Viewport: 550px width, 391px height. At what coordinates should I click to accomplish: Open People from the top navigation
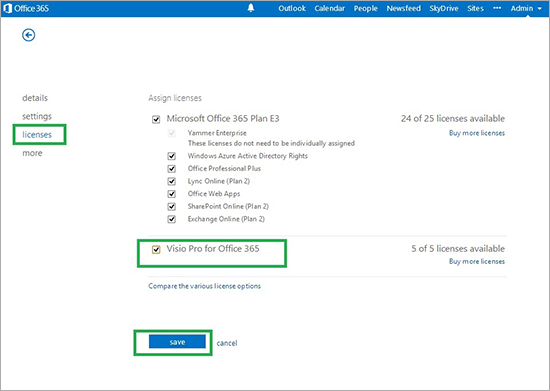[x=365, y=8]
